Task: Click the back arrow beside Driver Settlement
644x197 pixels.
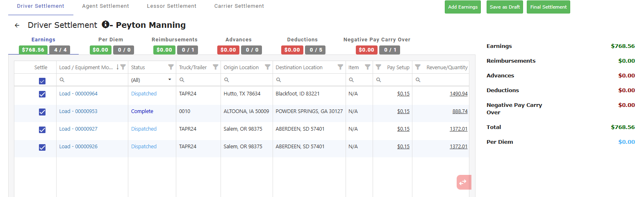Action: [17, 25]
